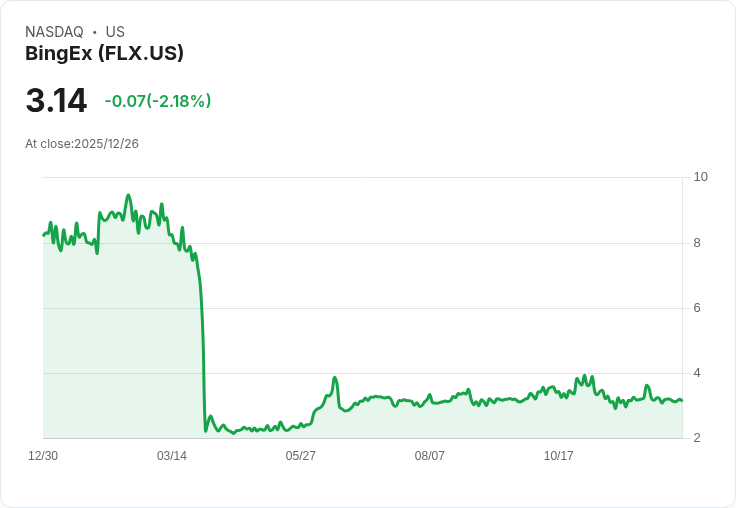Click the end point of the price line

(x=682, y=400)
